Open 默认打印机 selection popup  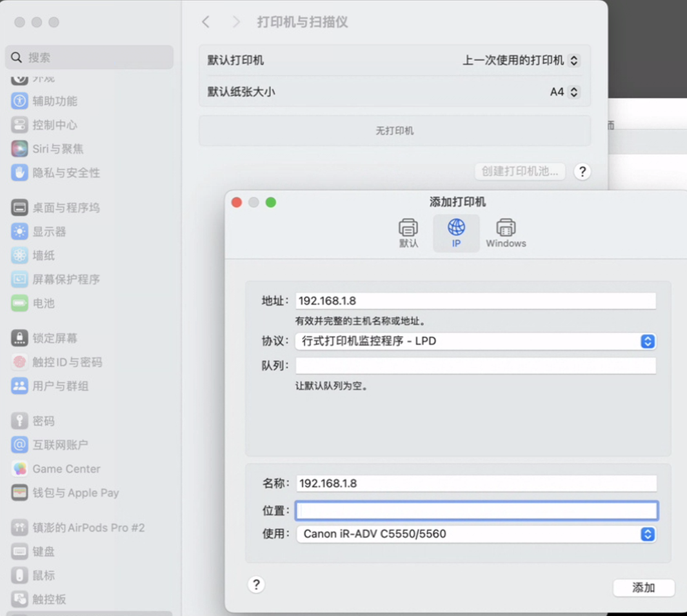521,61
